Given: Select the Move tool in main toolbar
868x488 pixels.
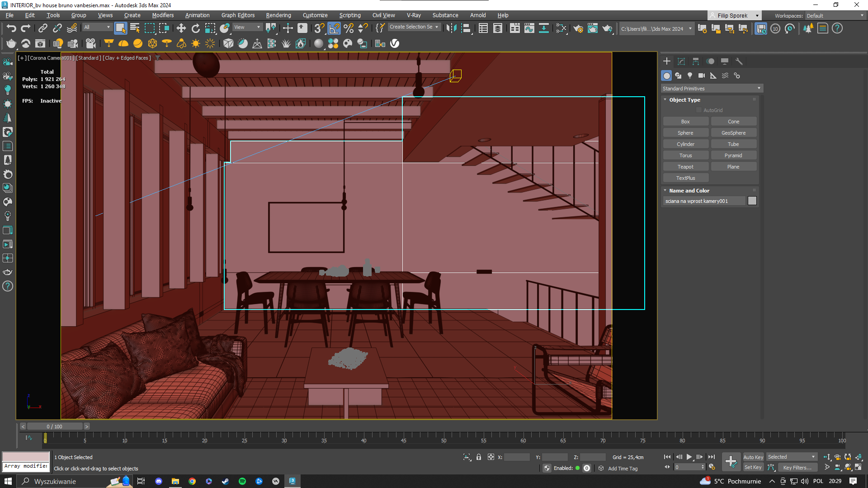Looking at the screenshot, I should [x=181, y=28].
